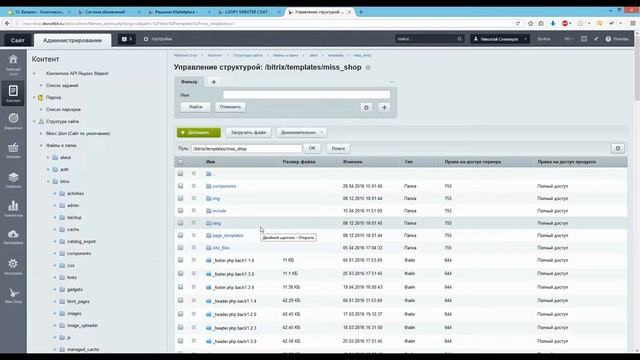Open the Marketplace cloud sidebar section

[x=13, y=237]
